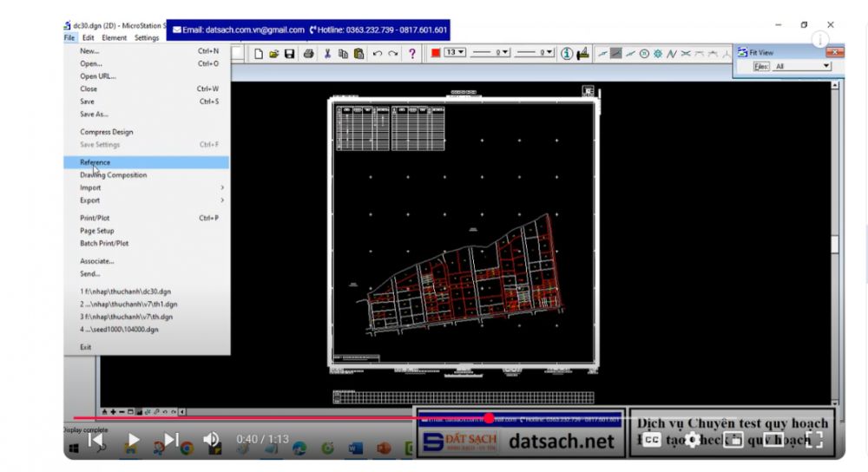Expand the Files dropdown in Fit View
Viewport: 868px width, 472px height.
coord(826,66)
